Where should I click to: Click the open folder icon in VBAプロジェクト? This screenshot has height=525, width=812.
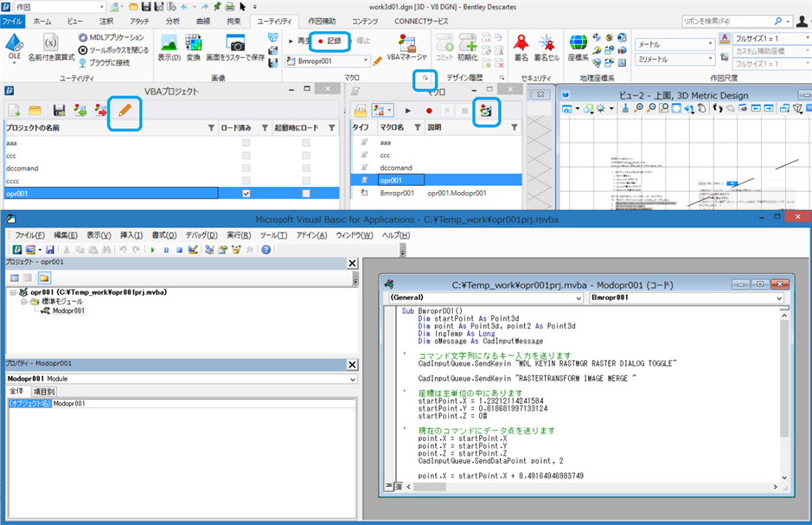pyautogui.click(x=35, y=111)
